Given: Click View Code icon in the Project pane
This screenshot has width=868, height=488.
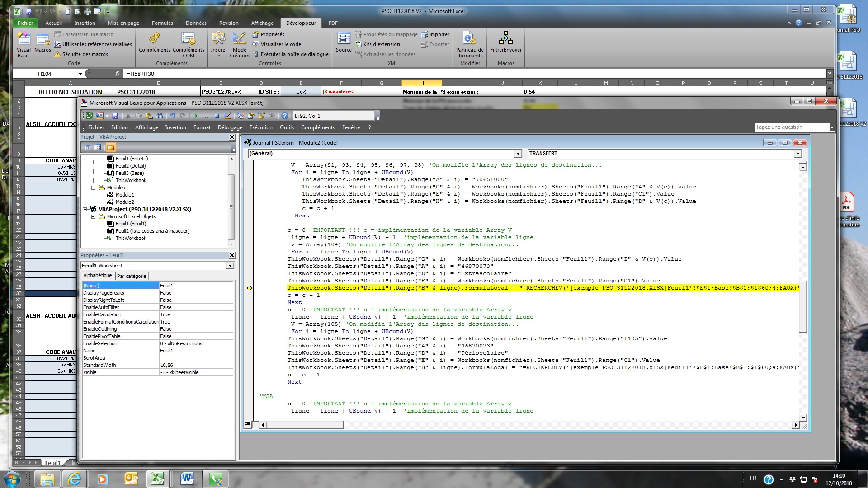Looking at the screenshot, I should (88, 147).
